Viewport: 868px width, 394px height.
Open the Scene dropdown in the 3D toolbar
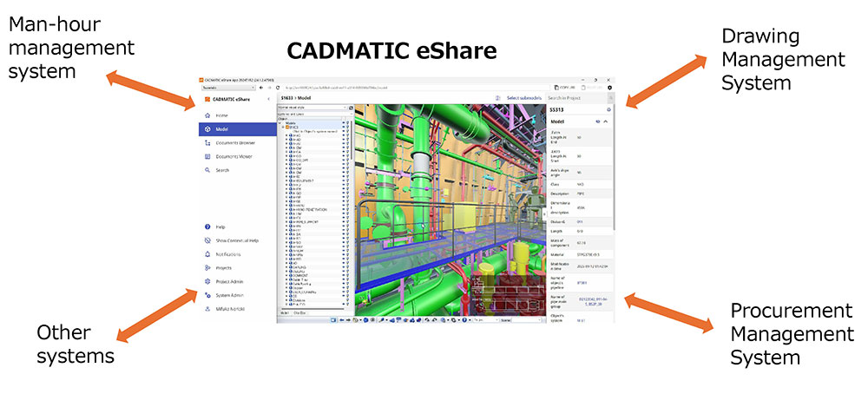coord(525,320)
